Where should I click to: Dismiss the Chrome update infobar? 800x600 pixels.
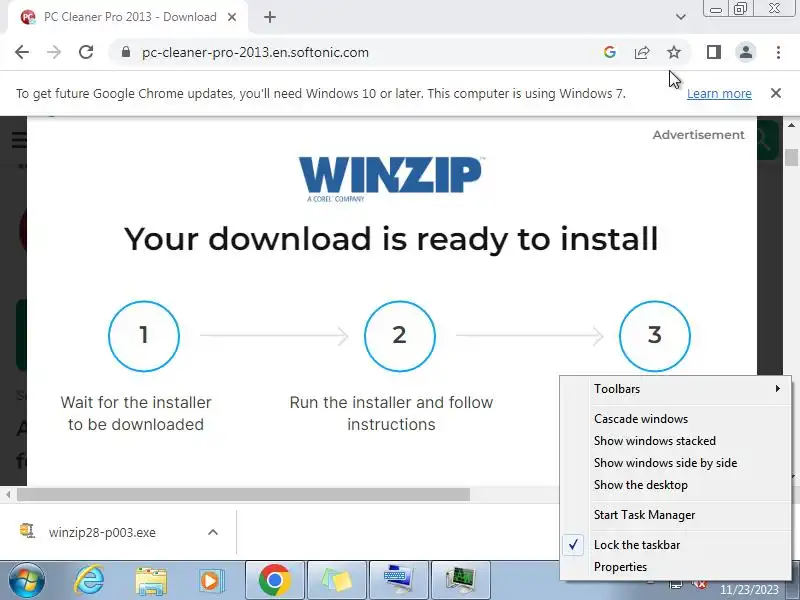(776, 93)
